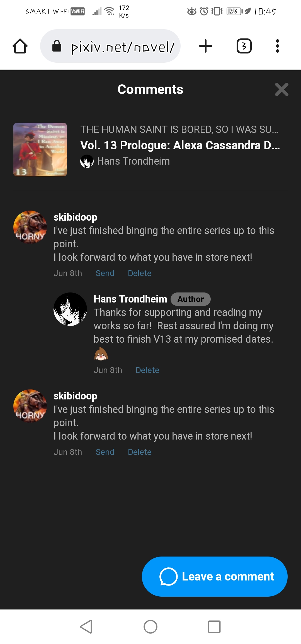Open Hans Trondheim's author profile link
Image resolution: width=301 pixels, height=644 pixels.
point(133,161)
